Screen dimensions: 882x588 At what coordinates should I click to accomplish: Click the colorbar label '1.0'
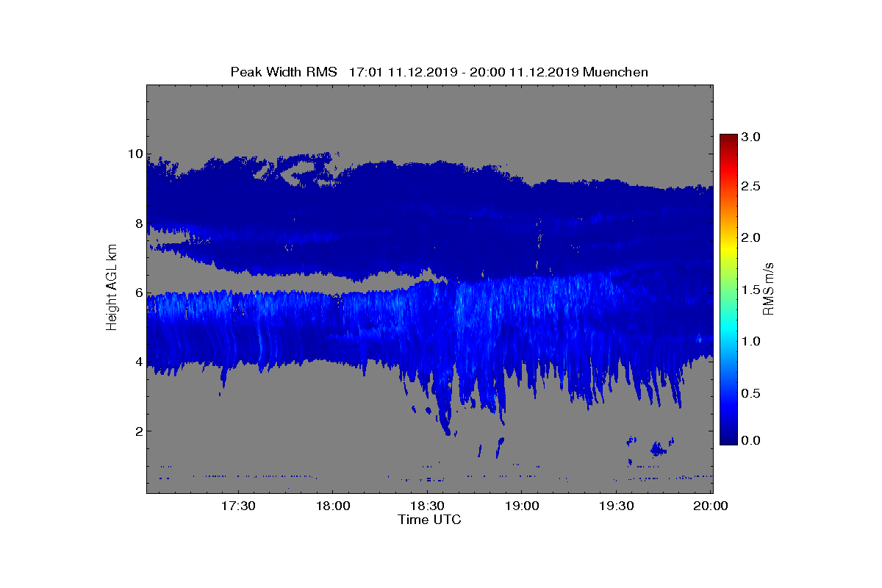click(x=750, y=341)
